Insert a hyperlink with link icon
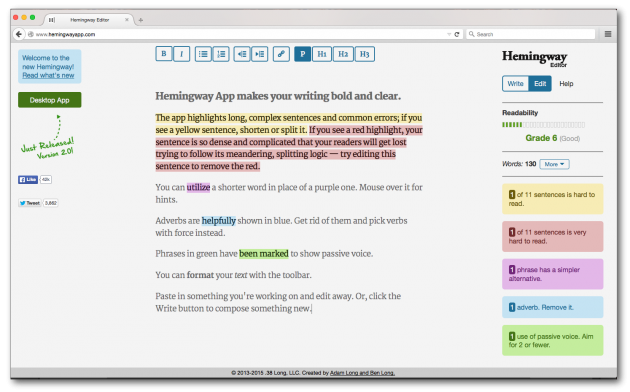The height and width of the screenshot is (392, 630). click(x=281, y=54)
